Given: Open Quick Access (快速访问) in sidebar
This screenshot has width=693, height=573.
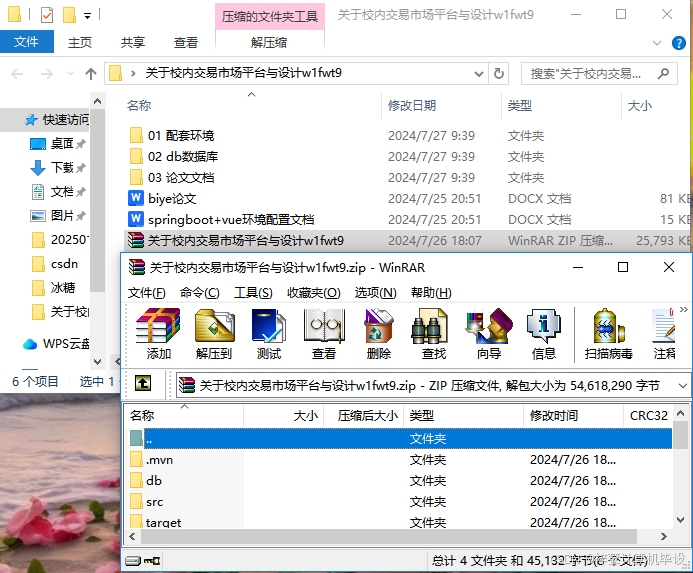Looking at the screenshot, I should click(x=57, y=119).
